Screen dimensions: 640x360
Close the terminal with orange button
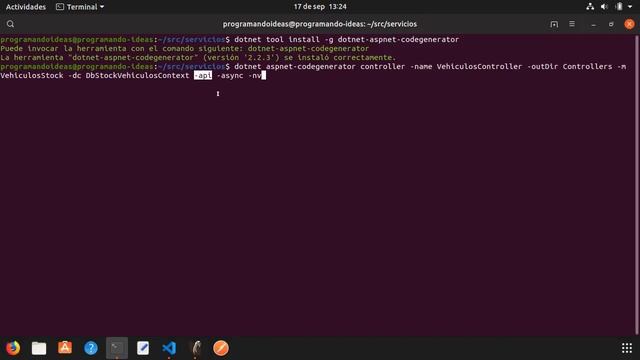pyautogui.click(x=629, y=24)
